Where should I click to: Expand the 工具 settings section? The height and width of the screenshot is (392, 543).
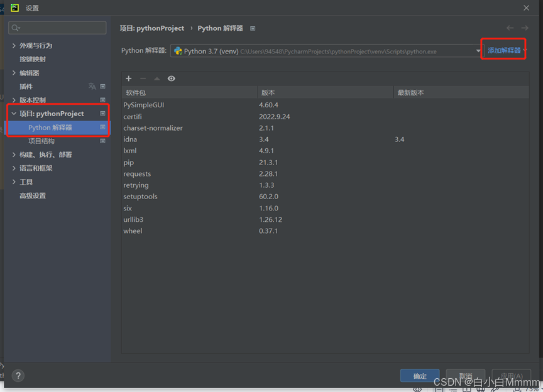(x=14, y=182)
